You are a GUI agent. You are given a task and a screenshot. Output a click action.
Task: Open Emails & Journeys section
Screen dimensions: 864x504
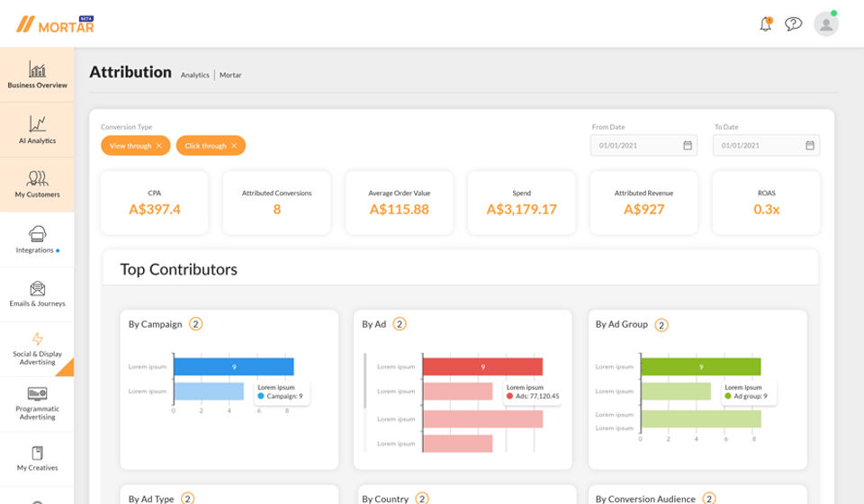tap(37, 294)
